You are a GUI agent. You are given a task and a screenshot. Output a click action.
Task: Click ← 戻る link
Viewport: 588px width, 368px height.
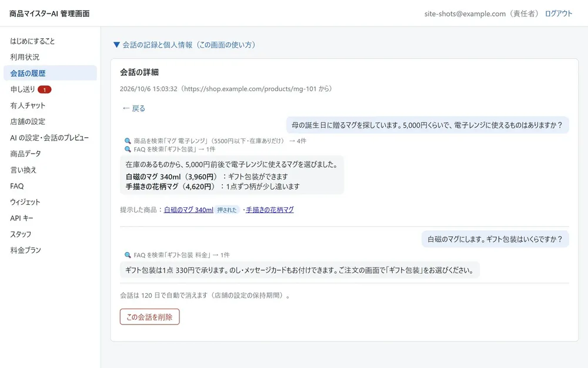pos(133,108)
